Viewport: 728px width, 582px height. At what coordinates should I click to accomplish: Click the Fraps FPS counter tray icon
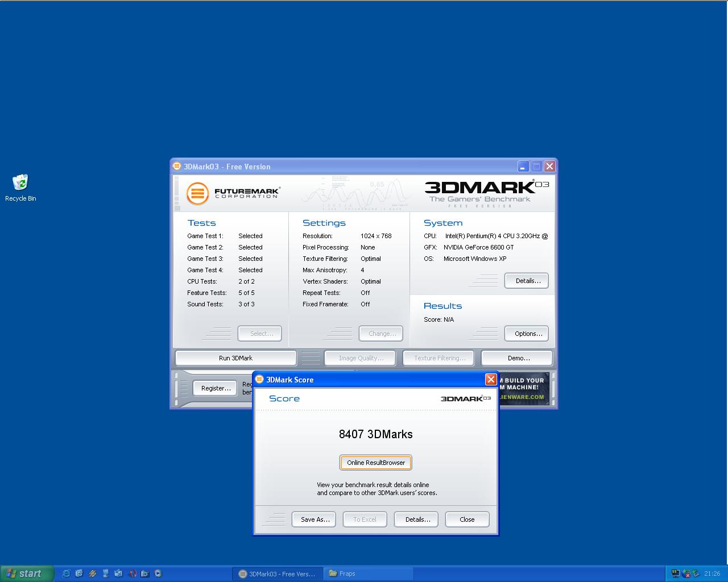(675, 573)
